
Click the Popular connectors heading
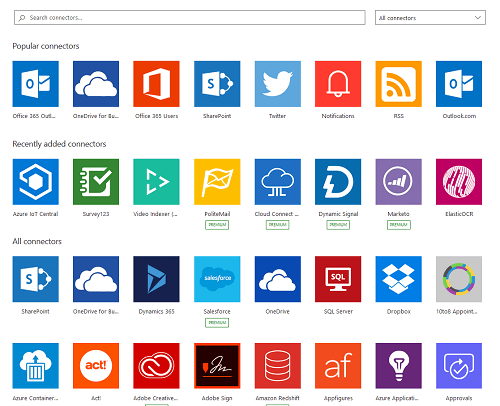coord(46,46)
